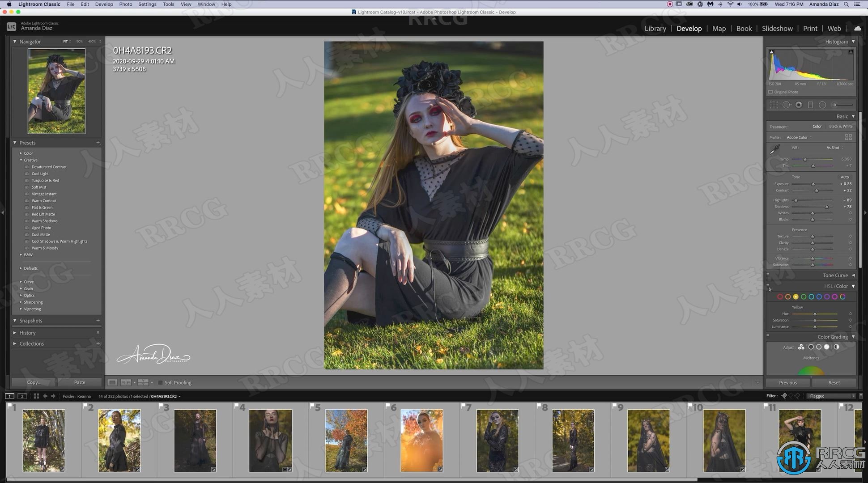Screen dimensions: 868x483
Task: Set Treatment to Color
Action: pyautogui.click(x=817, y=127)
